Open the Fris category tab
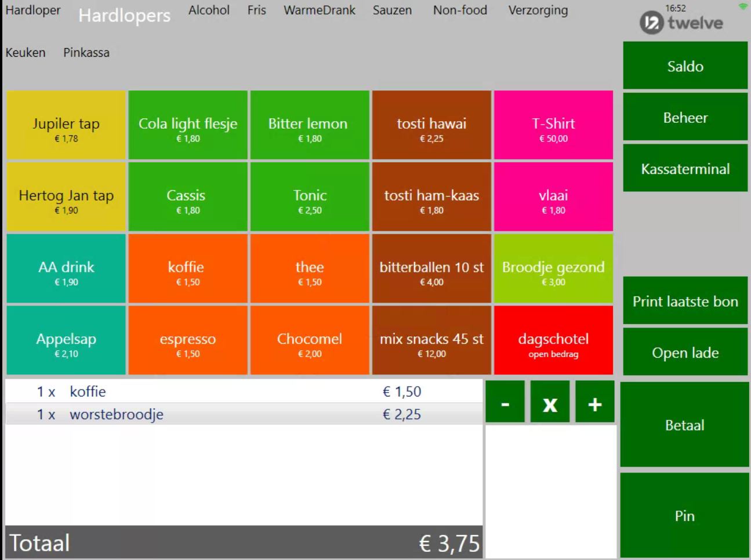This screenshot has width=751, height=560. [x=256, y=10]
